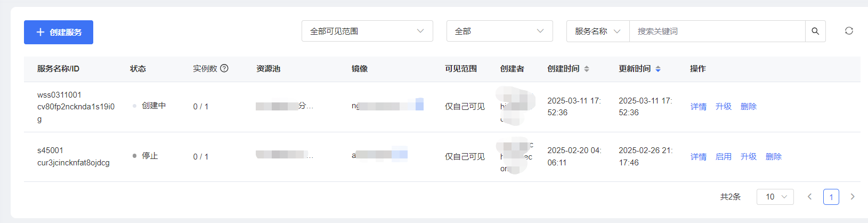The image size is (868, 223).
Task: Open 详情 for service s45001
Action: (x=699, y=157)
